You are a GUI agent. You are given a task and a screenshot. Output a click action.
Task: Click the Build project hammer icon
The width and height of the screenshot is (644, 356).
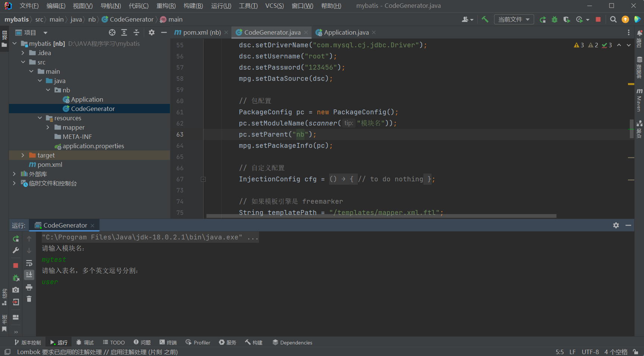(485, 19)
